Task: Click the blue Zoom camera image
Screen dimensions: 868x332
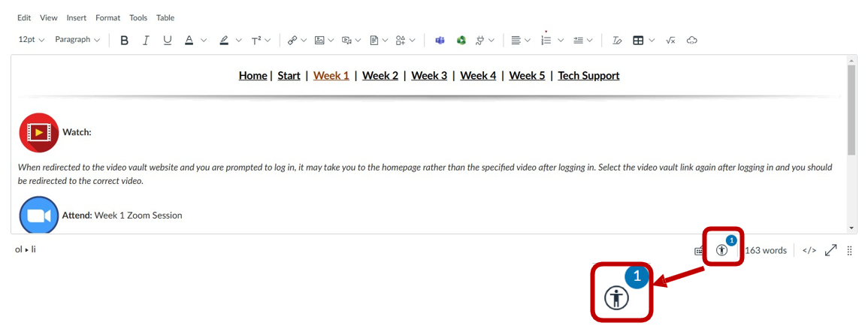Action: [x=39, y=216]
